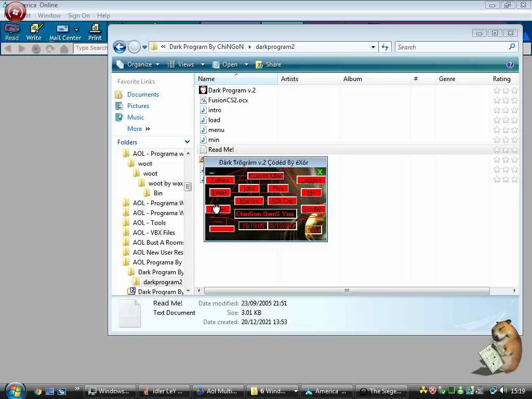Viewport: 532px width, 399px height.
Task: Select Dark Program v.2 file
Action: pos(232,90)
